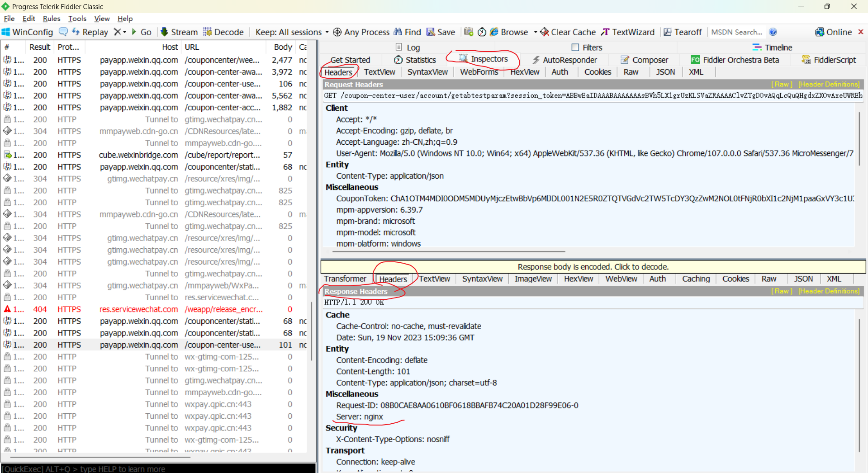Click the request headers horizontal scrollbar

coord(449,251)
